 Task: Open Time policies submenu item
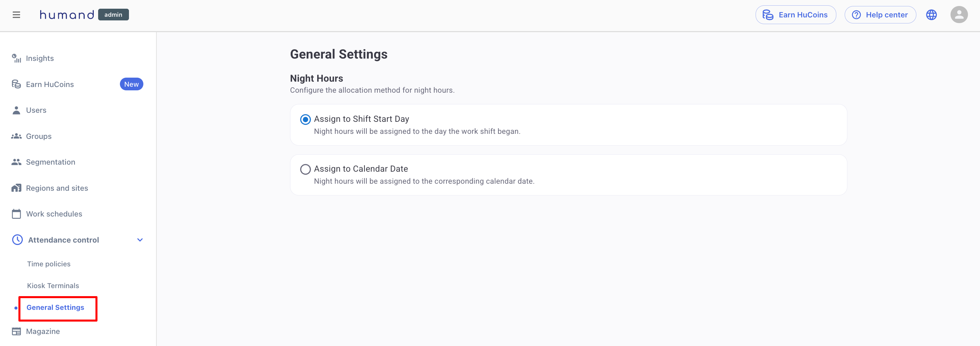coord(49,264)
